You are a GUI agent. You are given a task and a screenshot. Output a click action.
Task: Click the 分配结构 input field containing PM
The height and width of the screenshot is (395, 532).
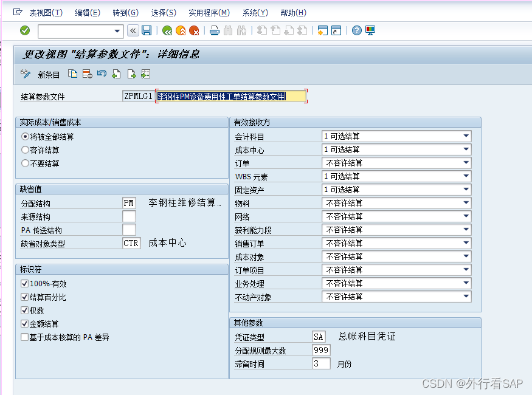coord(129,203)
